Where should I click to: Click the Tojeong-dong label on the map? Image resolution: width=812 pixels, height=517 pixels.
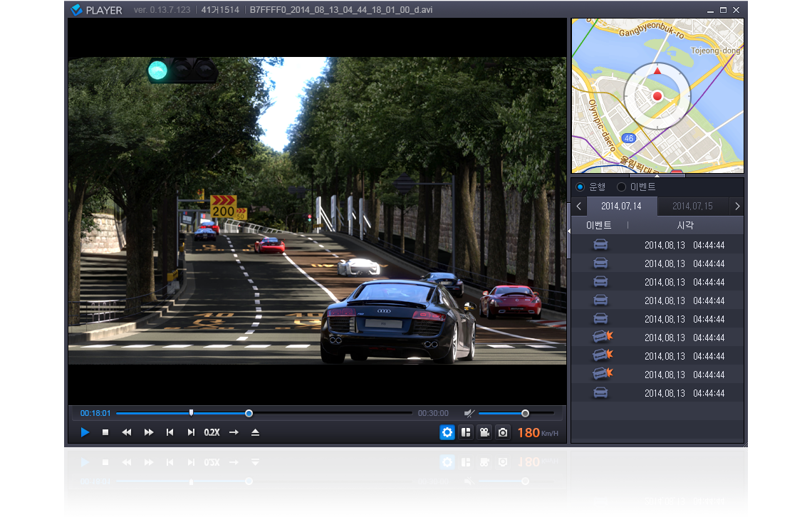click(716, 51)
